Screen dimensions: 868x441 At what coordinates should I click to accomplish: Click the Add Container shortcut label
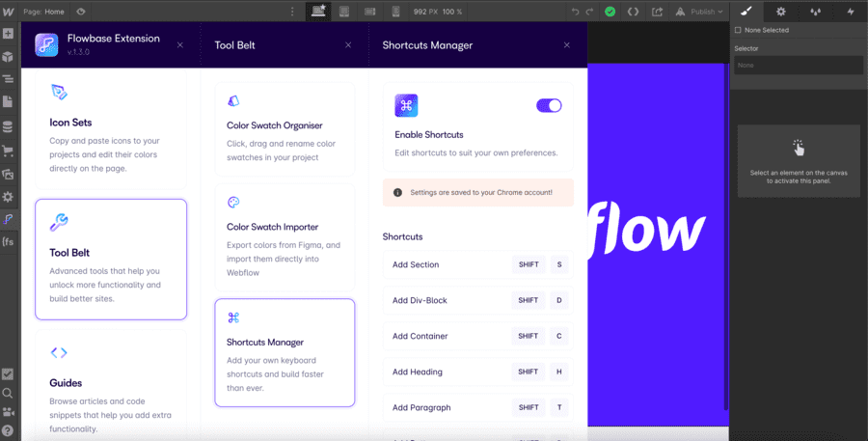[x=420, y=336]
